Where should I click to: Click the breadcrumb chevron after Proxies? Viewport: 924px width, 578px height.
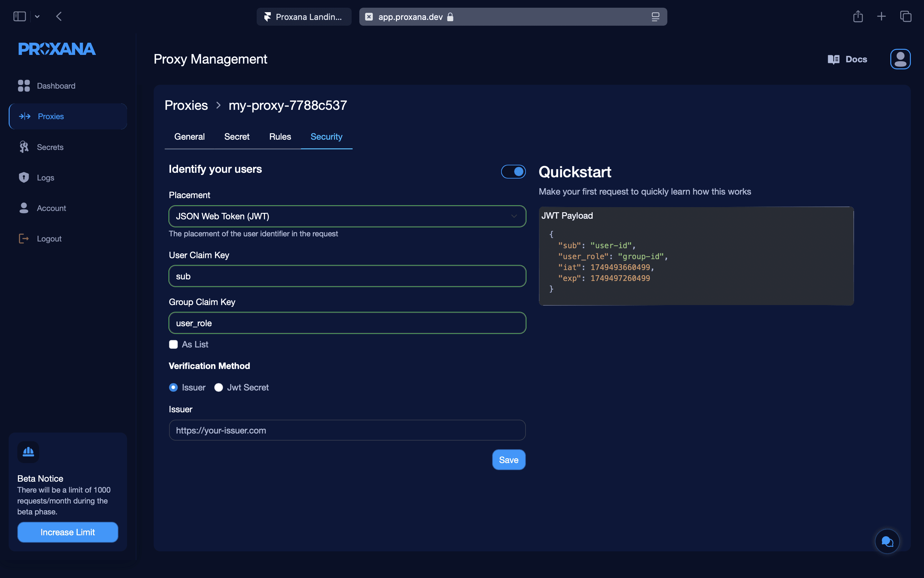tap(218, 105)
